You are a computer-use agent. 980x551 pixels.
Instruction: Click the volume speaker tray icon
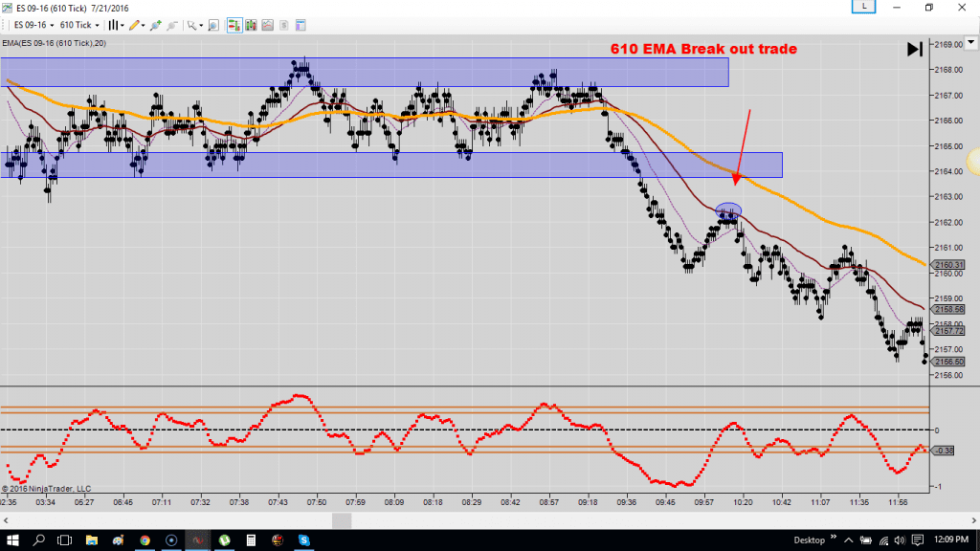[900, 540]
